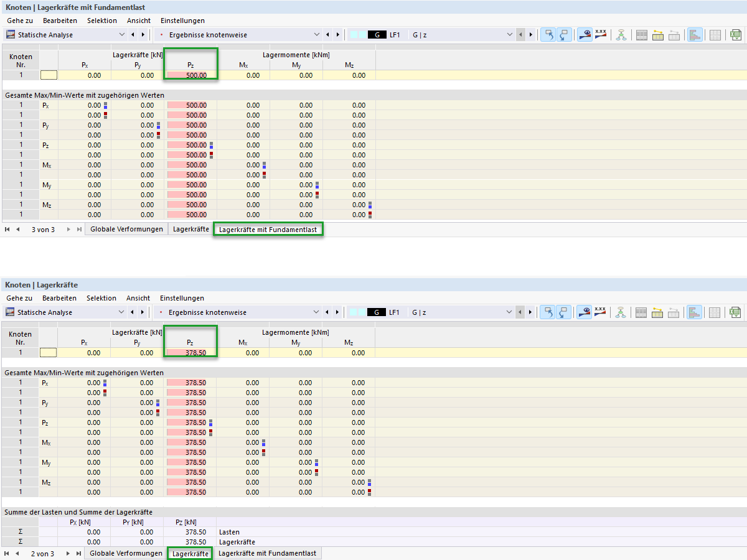
Task: Open Einstellungen menu in Fundamentlast window
Action: pyautogui.click(x=182, y=21)
